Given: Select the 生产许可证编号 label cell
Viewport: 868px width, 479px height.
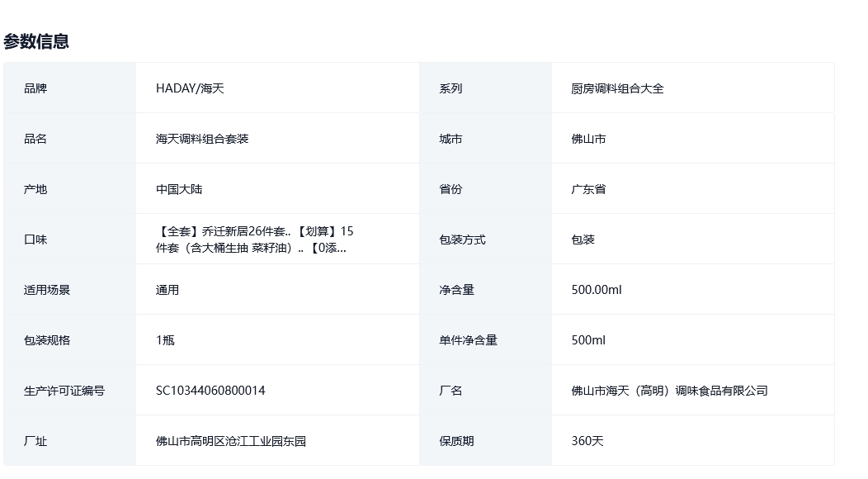Looking at the screenshot, I should (70, 391).
